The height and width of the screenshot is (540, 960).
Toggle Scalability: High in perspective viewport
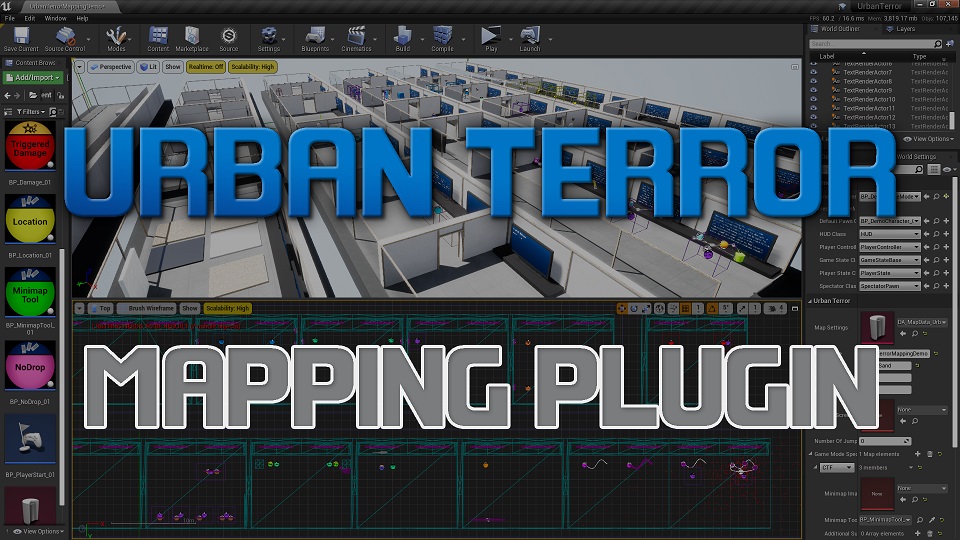(x=252, y=67)
